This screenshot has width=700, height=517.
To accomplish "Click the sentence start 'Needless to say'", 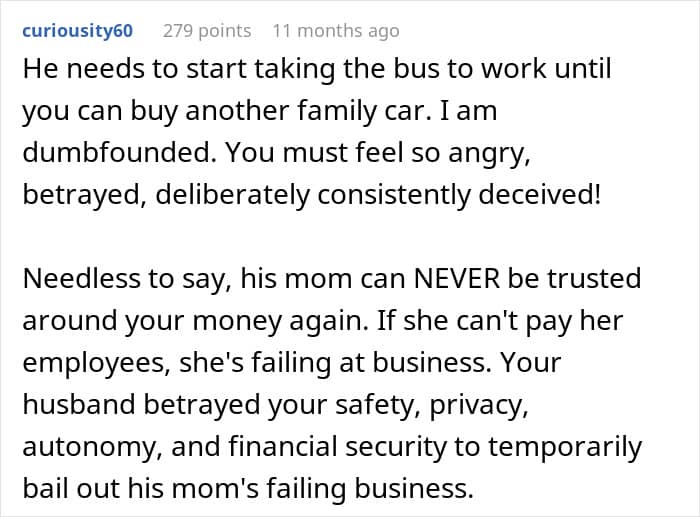I will tap(127, 279).
